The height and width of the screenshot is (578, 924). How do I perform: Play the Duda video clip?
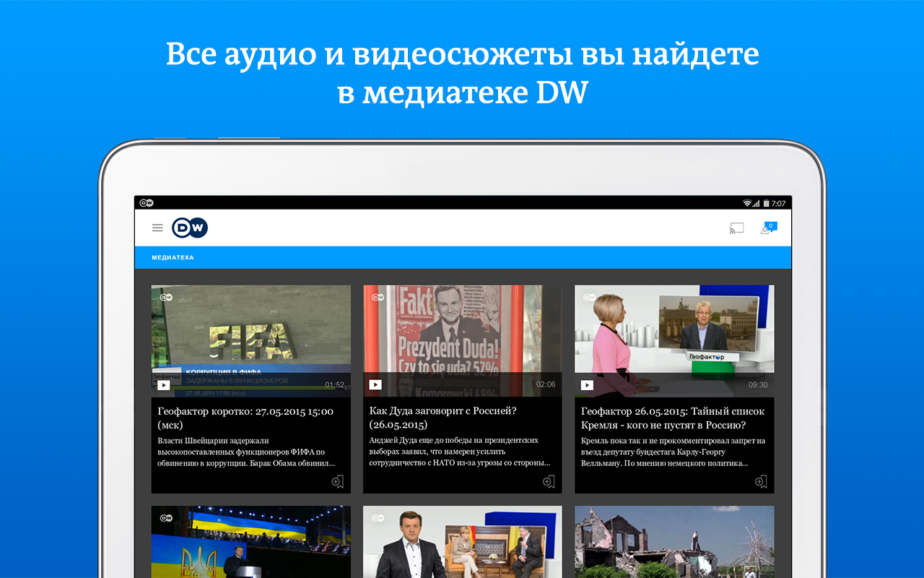click(375, 385)
